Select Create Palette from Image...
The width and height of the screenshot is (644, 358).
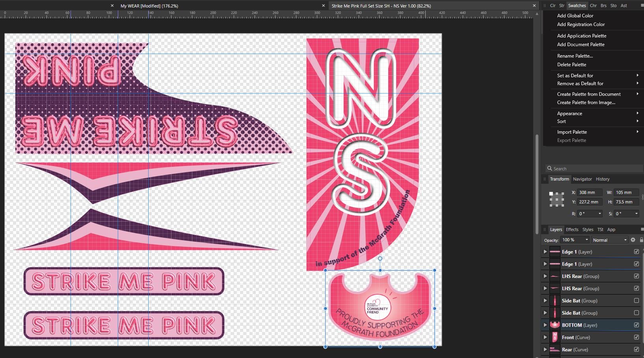[x=586, y=103]
